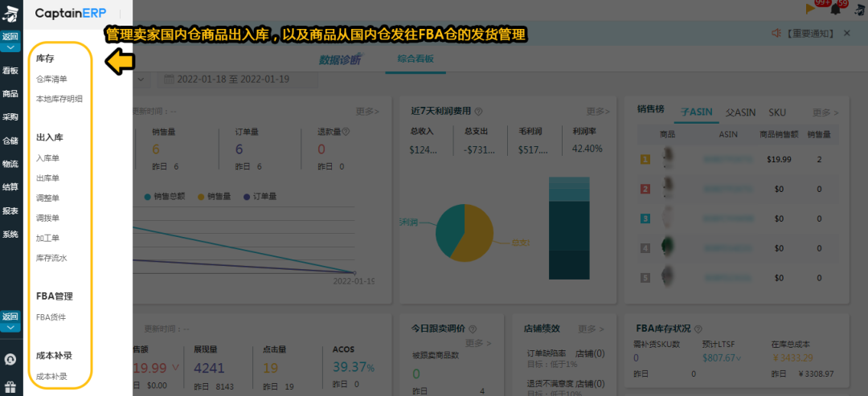This screenshot has height=396, width=868.
Task: Click the help icon beside 近7天利润费用
Action: tap(478, 111)
